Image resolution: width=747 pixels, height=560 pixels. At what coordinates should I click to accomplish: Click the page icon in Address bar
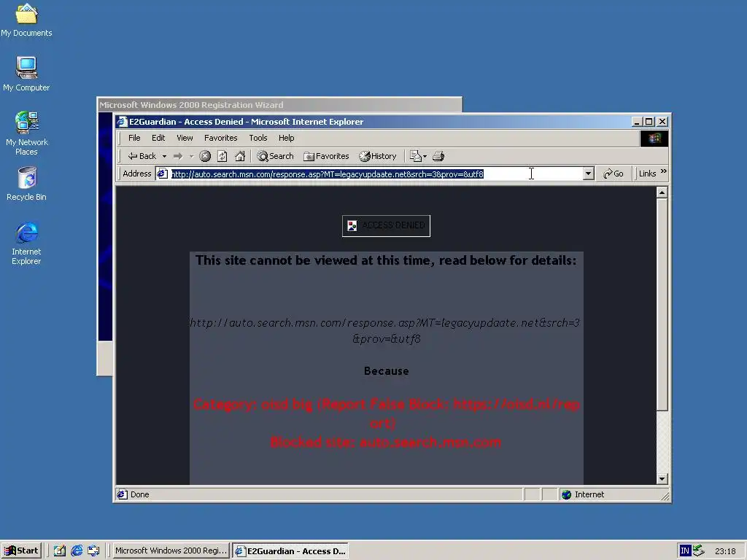coord(163,174)
